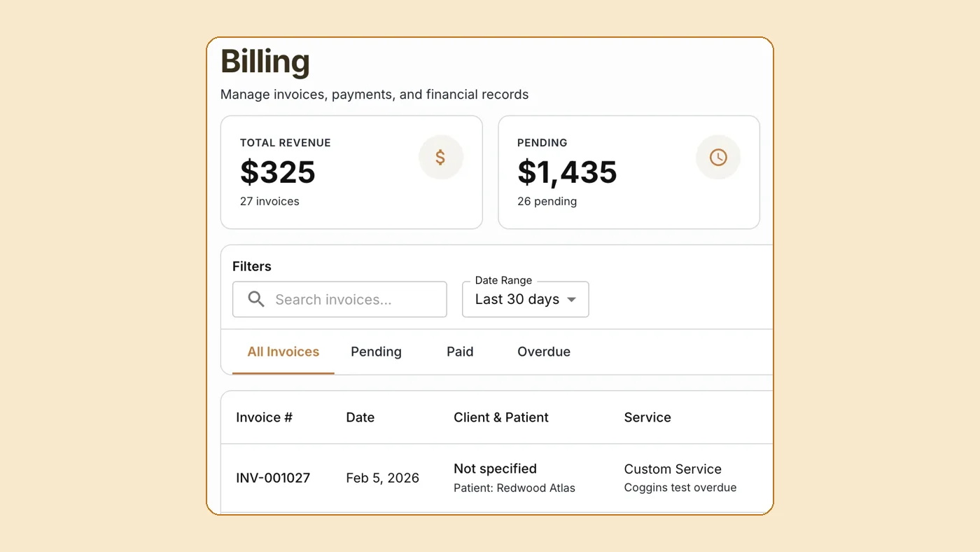This screenshot has height=552, width=980.
Task: Click the Filters label
Action: 252,266
